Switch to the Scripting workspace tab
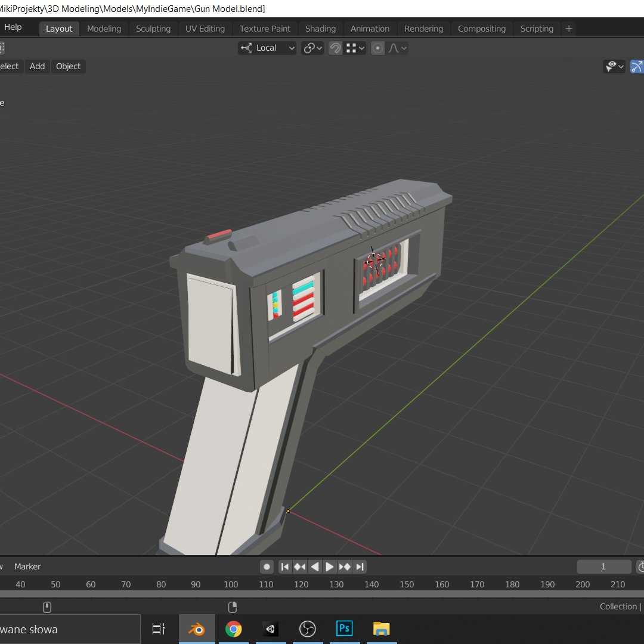This screenshot has height=644, width=644. tap(537, 29)
